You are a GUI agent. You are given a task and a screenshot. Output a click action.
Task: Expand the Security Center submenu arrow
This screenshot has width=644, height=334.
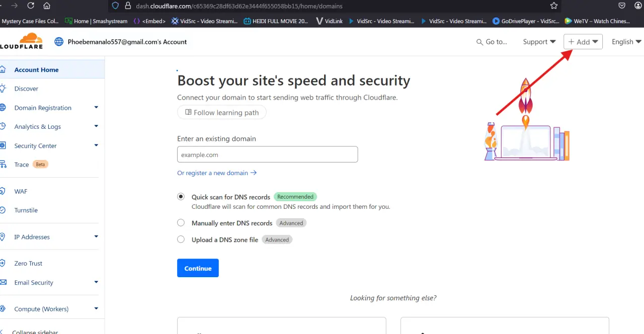coord(96,145)
